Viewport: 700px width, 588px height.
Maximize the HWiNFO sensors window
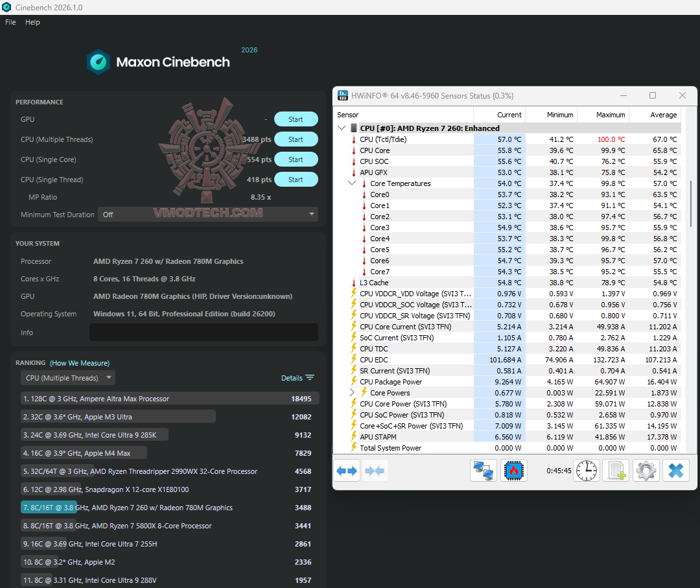click(653, 95)
